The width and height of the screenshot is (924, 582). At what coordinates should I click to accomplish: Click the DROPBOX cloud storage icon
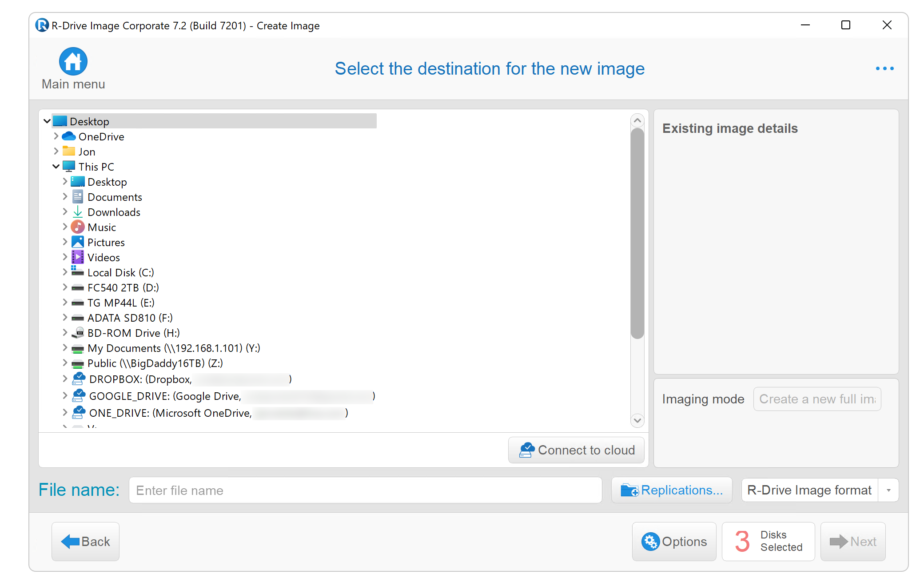(79, 379)
